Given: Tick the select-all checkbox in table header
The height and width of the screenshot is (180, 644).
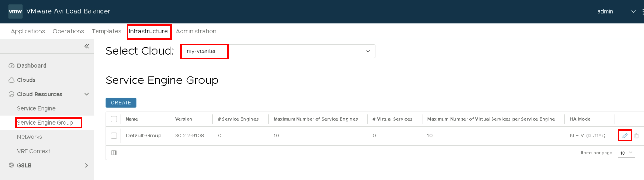Looking at the screenshot, I should coord(114,119).
